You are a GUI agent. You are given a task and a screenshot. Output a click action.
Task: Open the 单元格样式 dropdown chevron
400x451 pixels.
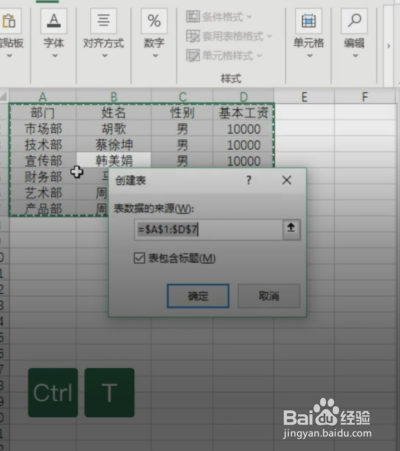point(259,56)
